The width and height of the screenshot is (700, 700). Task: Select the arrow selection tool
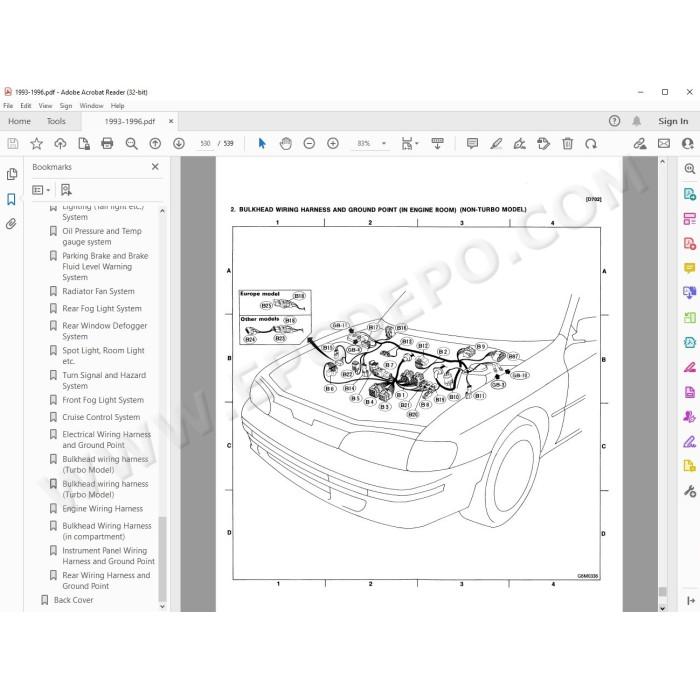[262, 143]
